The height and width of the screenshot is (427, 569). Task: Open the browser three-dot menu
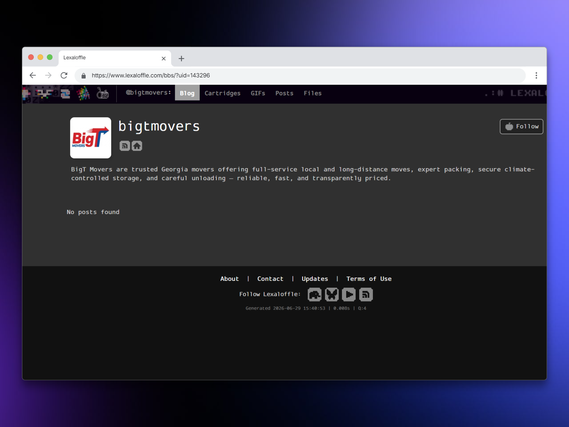(536, 75)
